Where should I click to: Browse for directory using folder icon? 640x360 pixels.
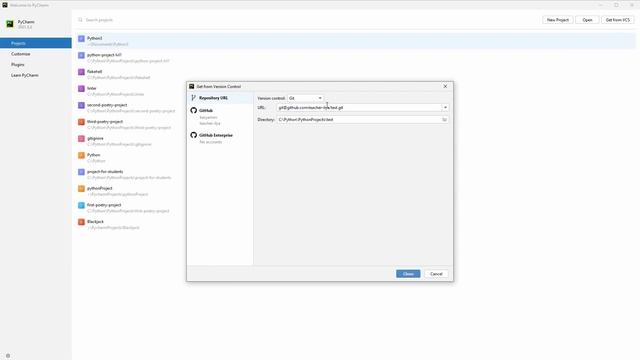(x=444, y=120)
